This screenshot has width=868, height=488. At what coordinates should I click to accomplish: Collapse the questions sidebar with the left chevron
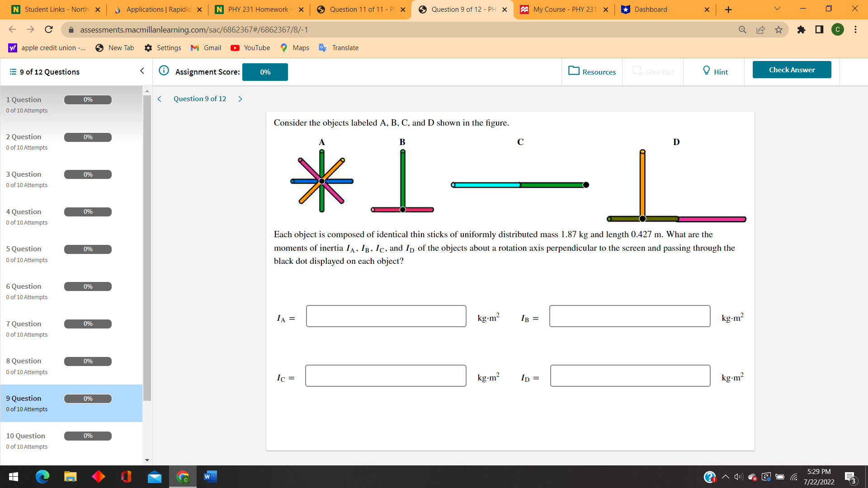click(142, 71)
